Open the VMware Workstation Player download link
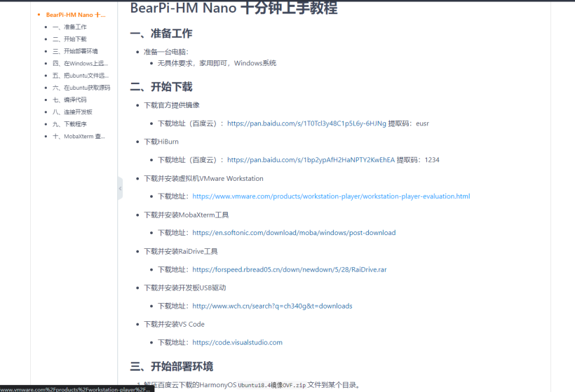The width and height of the screenshot is (575, 392). point(331,196)
